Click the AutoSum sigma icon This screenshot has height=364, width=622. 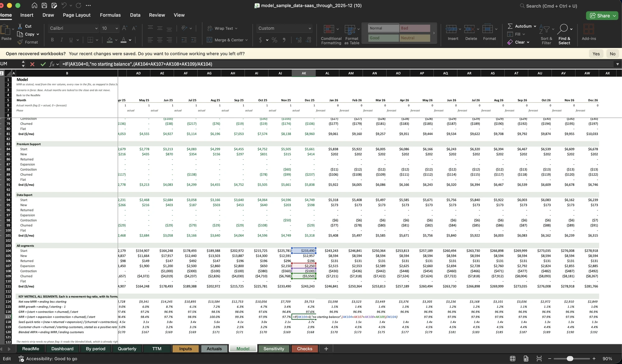[510, 26]
